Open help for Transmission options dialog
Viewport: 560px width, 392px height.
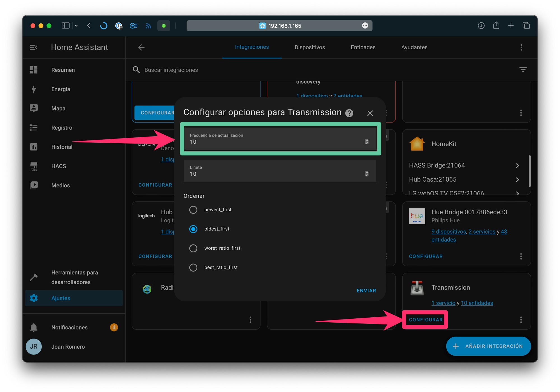349,113
